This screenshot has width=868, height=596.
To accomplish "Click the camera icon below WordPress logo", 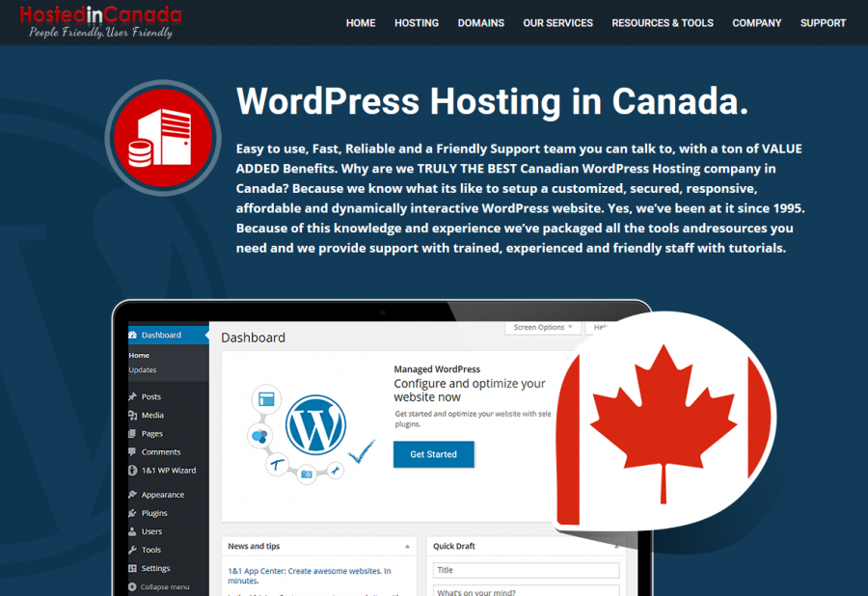I will click(307, 474).
